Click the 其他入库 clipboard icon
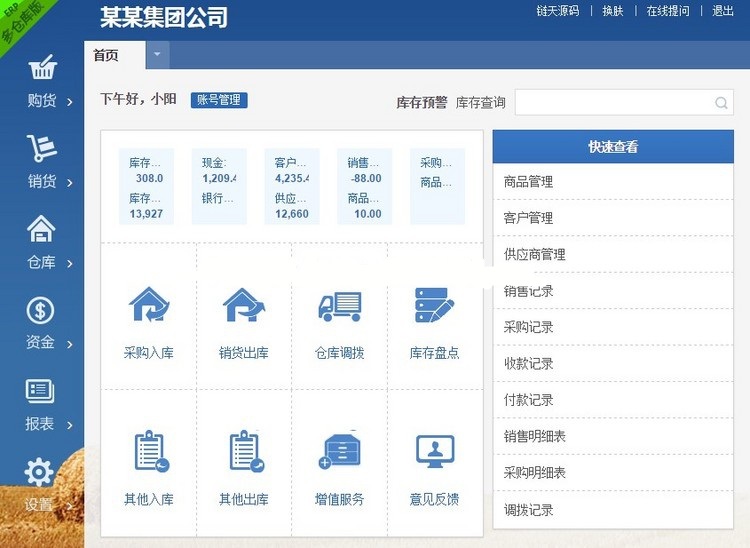 pyautogui.click(x=151, y=451)
